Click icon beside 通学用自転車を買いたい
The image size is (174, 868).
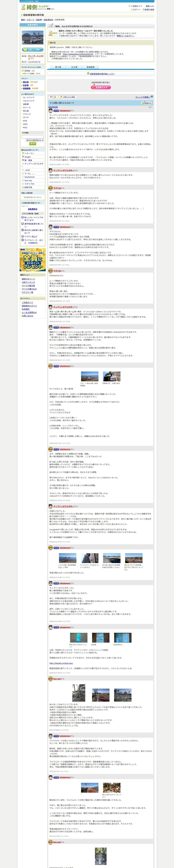coord(23,224)
